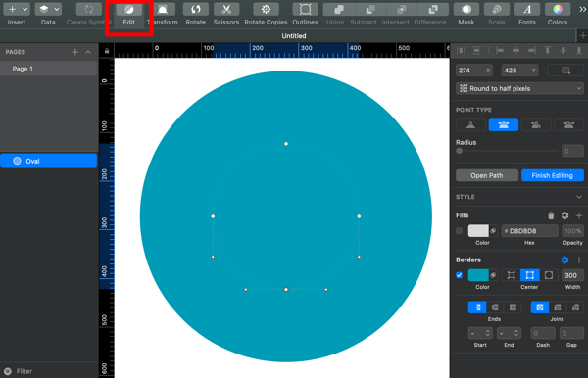Viewport: 588px width, 378px height.
Task: Add a new border
Action: 579,260
